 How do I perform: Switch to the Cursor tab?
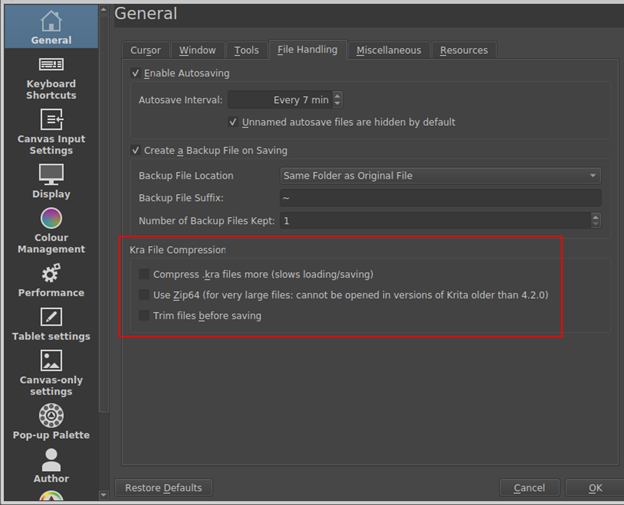coord(146,50)
